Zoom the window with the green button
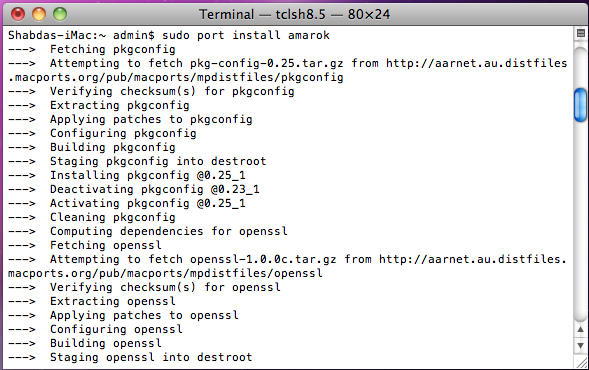The image size is (589, 370). click(60, 14)
